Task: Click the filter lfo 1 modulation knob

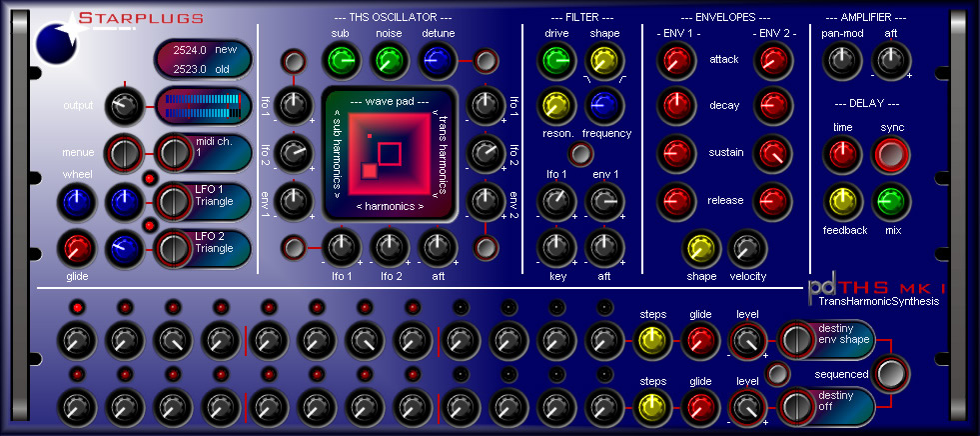Action: click(x=556, y=201)
